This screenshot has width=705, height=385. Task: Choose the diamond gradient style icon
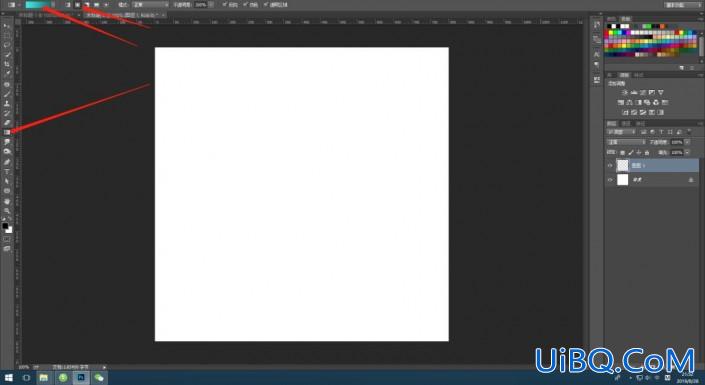(106, 4)
